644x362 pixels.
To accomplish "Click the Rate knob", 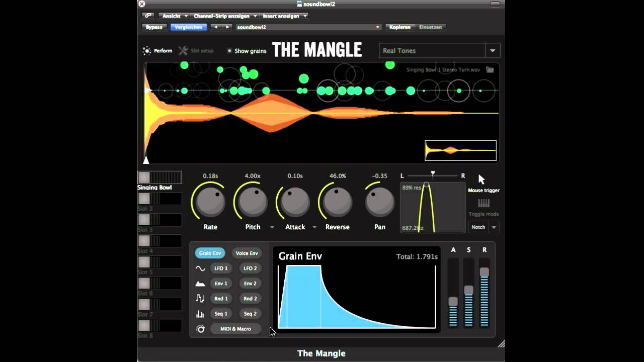I will pos(210,201).
